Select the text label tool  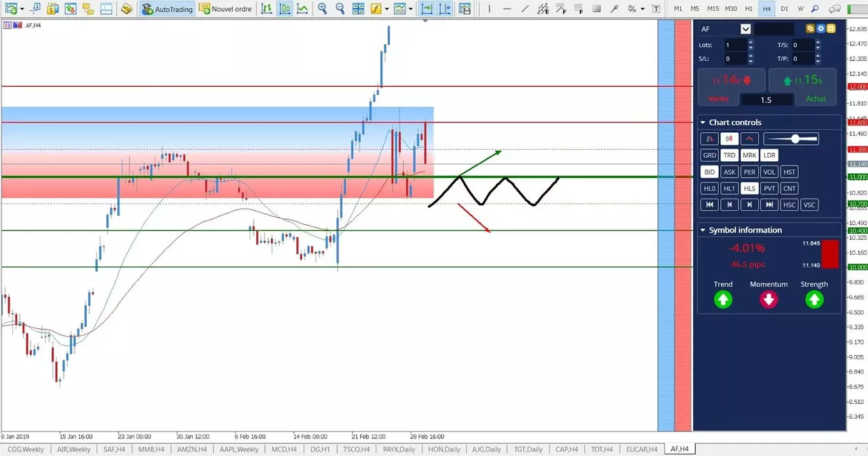tap(656, 9)
